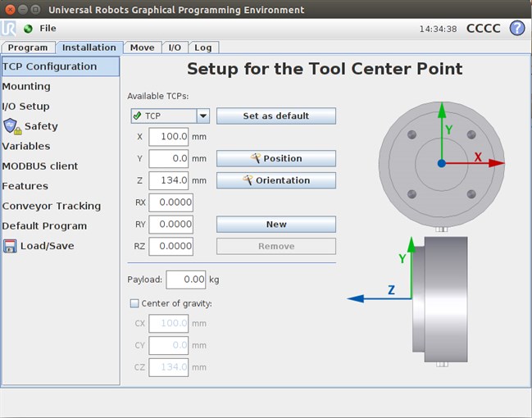Click the Universal Robots logo icon
532x418 pixels.
pyautogui.click(x=9, y=28)
